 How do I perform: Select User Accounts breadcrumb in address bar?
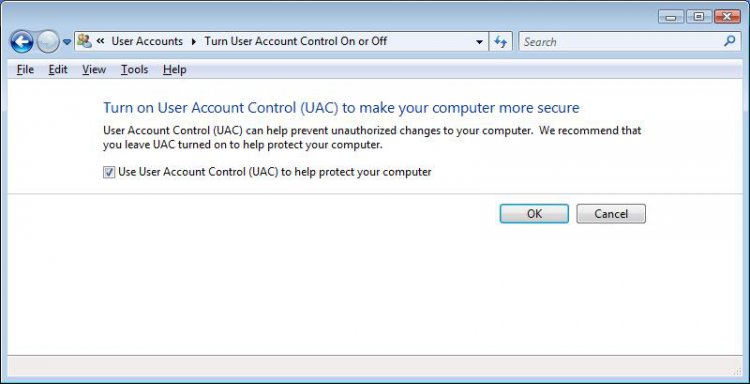147,41
